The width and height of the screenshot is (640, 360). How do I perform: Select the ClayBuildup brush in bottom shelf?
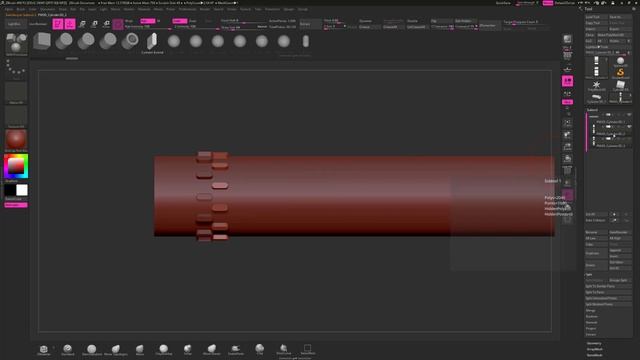(163, 349)
